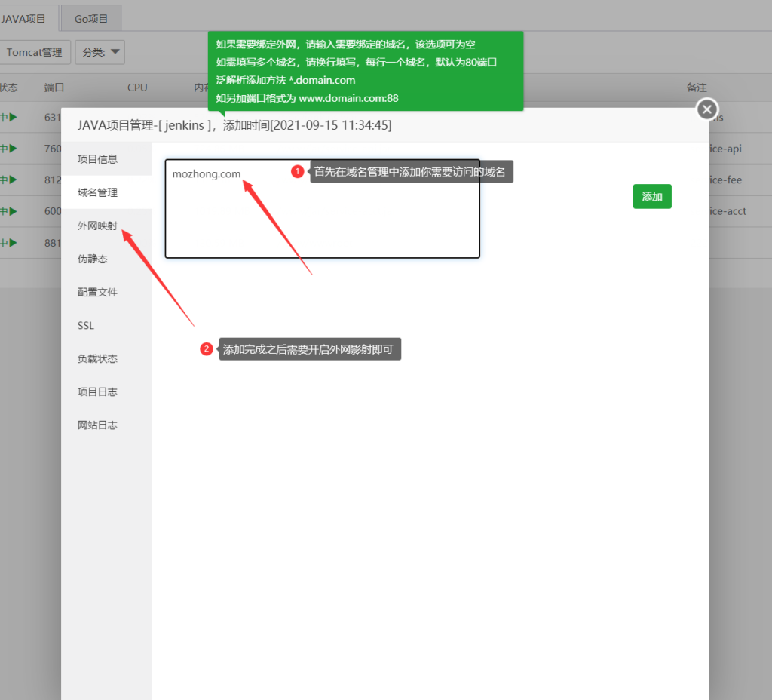772x700 pixels.
Task: Expand the 分类 dropdown
Action: coord(100,52)
